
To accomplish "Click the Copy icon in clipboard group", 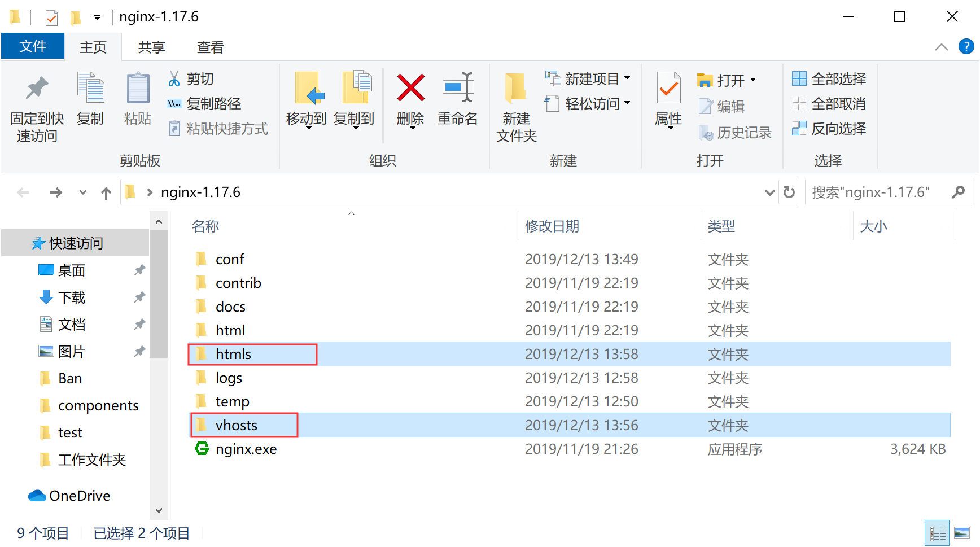I will [x=90, y=89].
